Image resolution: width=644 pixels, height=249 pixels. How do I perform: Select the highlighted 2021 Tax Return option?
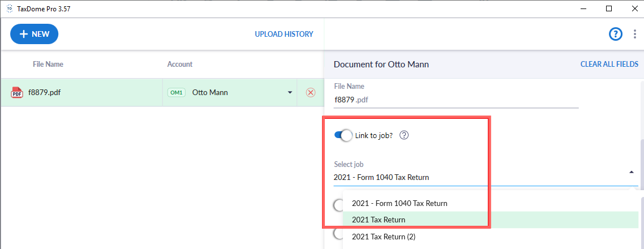(x=379, y=220)
